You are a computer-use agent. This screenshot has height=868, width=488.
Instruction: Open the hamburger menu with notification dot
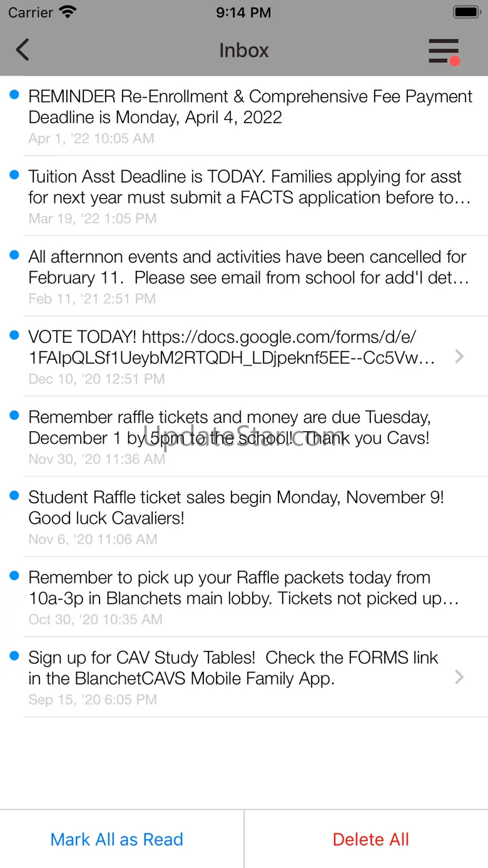click(444, 51)
